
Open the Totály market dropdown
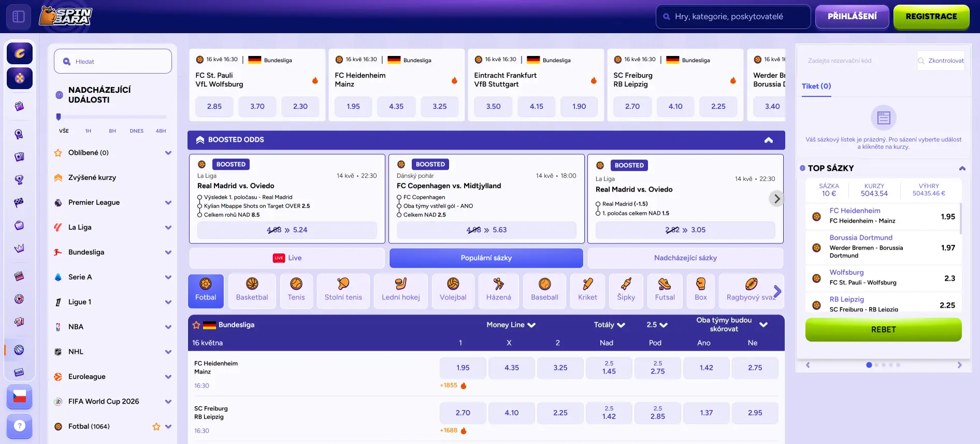pos(610,325)
